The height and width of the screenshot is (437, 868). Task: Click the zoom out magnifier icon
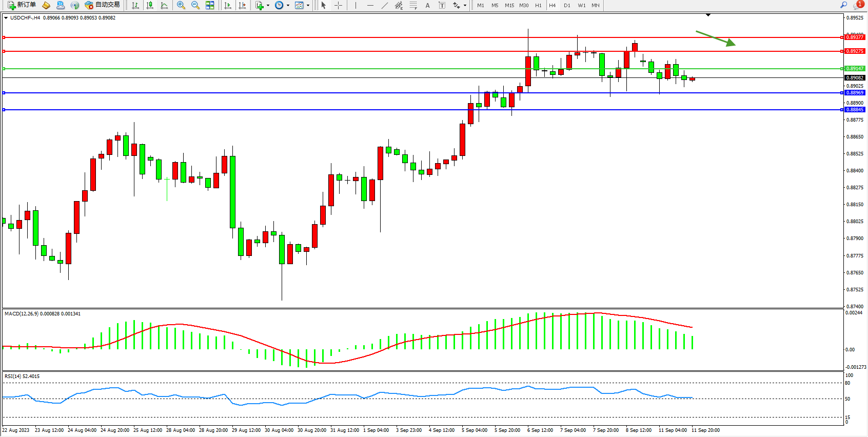[x=195, y=5]
